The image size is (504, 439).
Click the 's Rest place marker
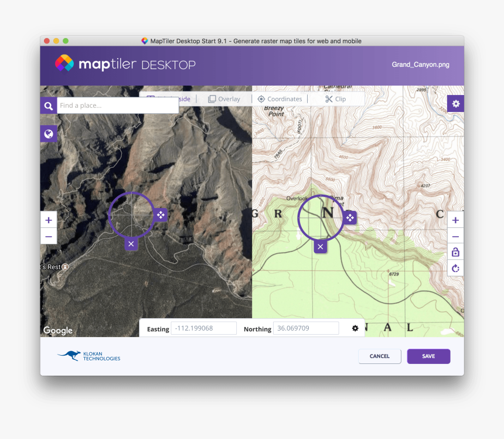point(65,267)
